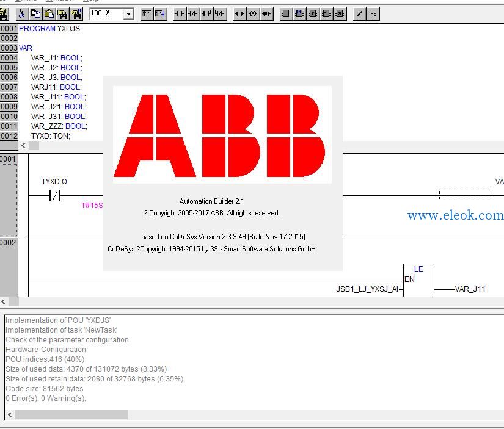Click the 'Size of used data' message
Viewport: 504px width, 429px height.
pyautogui.click(x=86, y=369)
